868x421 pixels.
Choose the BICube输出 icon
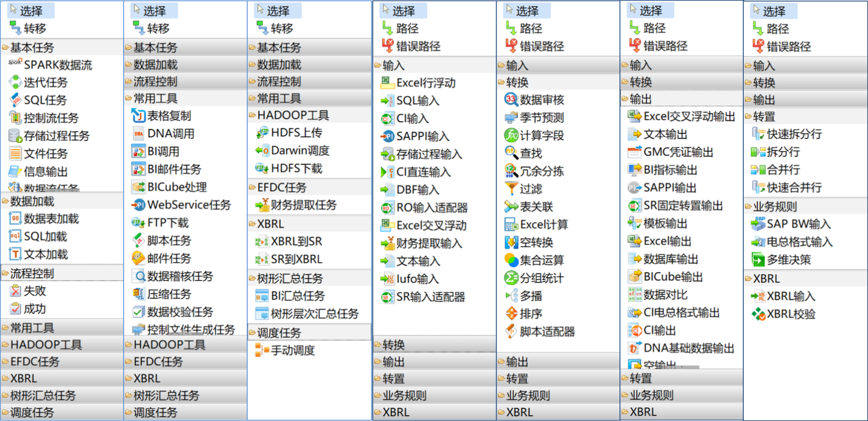[x=634, y=276]
